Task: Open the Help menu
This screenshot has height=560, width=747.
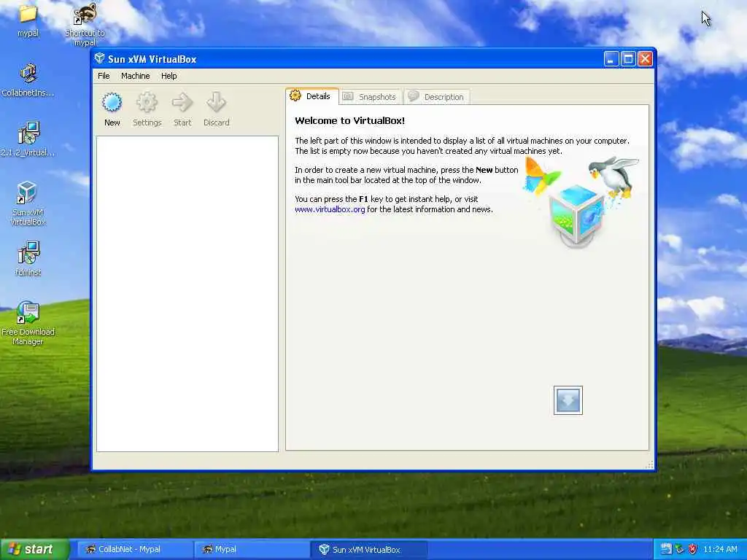Action: (169, 76)
